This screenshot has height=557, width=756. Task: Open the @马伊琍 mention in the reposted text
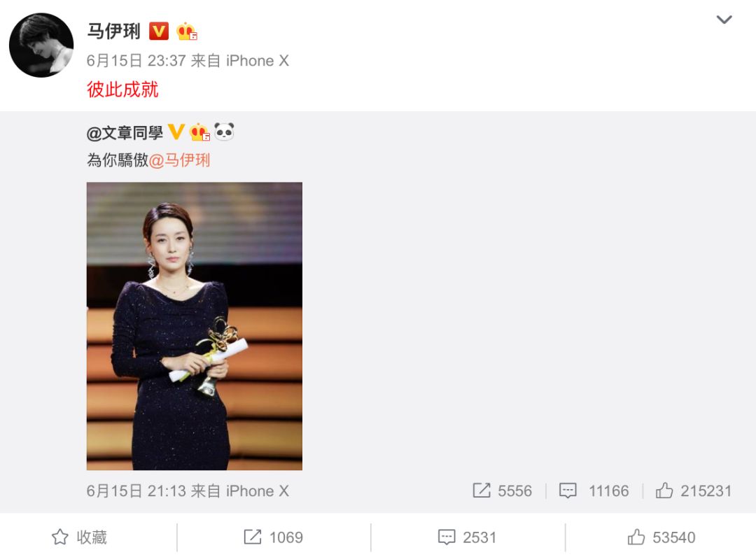point(179,160)
